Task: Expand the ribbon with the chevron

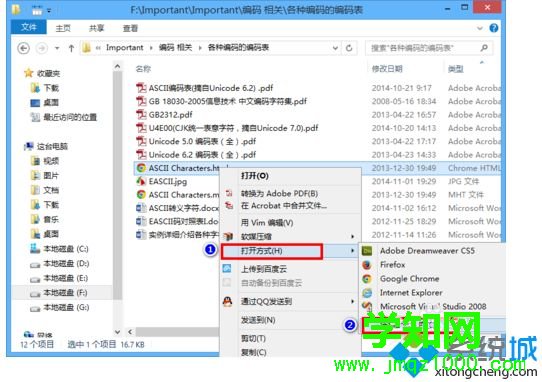Action: pos(480,28)
